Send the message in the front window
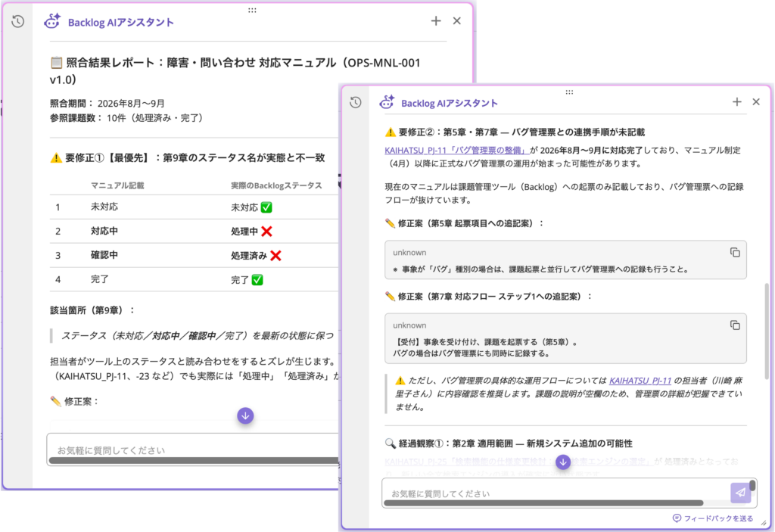 (740, 493)
